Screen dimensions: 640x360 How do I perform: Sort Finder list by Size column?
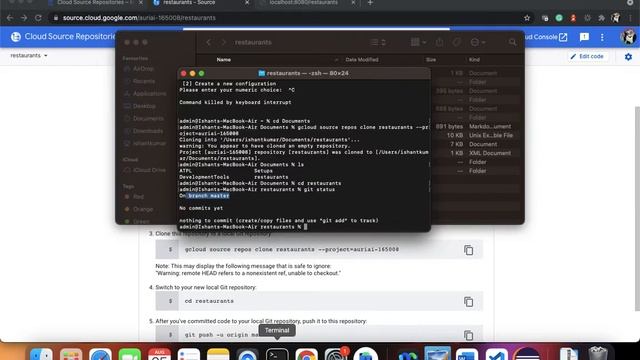431,60
